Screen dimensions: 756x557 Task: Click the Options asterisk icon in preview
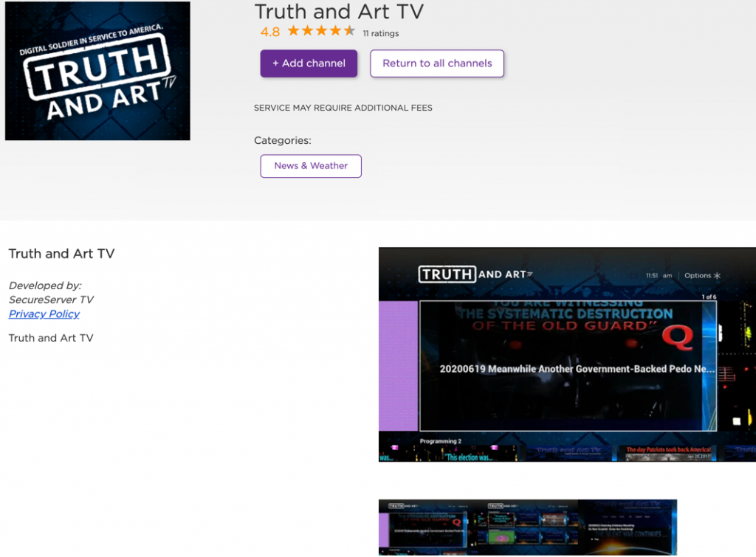click(716, 276)
